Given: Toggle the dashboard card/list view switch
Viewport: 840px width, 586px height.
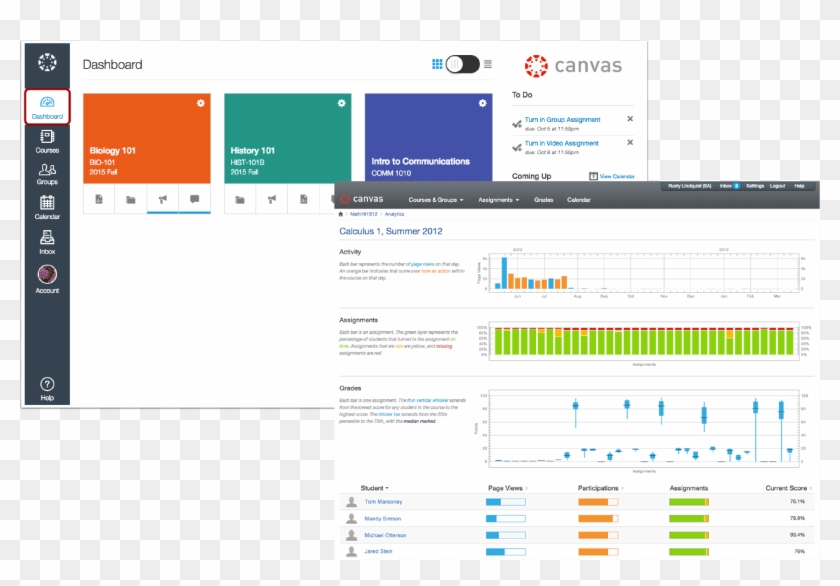Looking at the screenshot, I should [462, 64].
